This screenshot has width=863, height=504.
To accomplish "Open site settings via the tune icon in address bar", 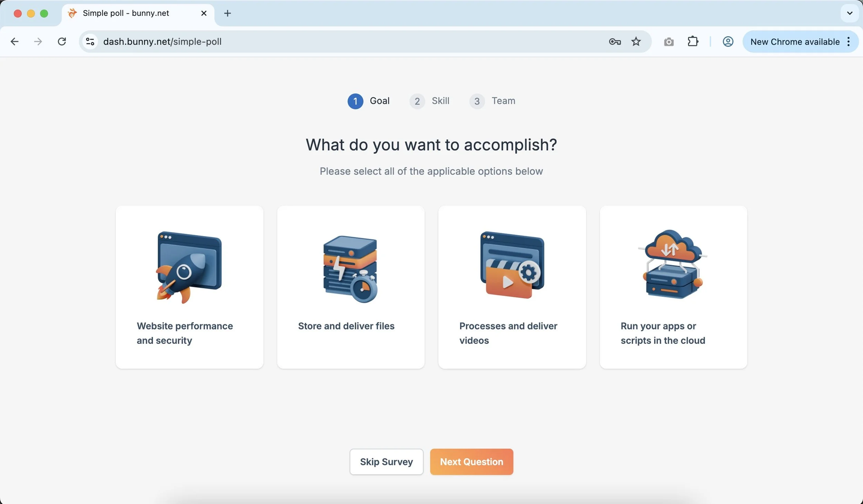I will click(x=90, y=41).
